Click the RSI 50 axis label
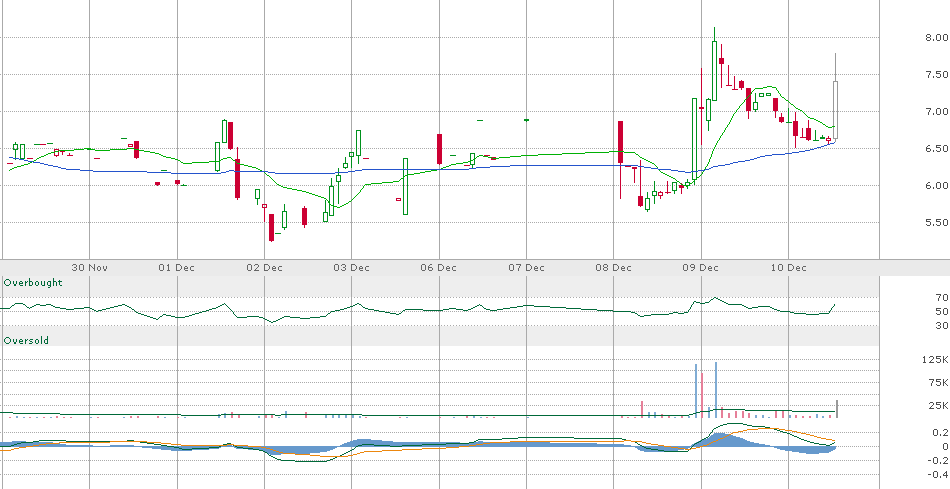The width and height of the screenshot is (950, 489). pyautogui.click(x=942, y=311)
